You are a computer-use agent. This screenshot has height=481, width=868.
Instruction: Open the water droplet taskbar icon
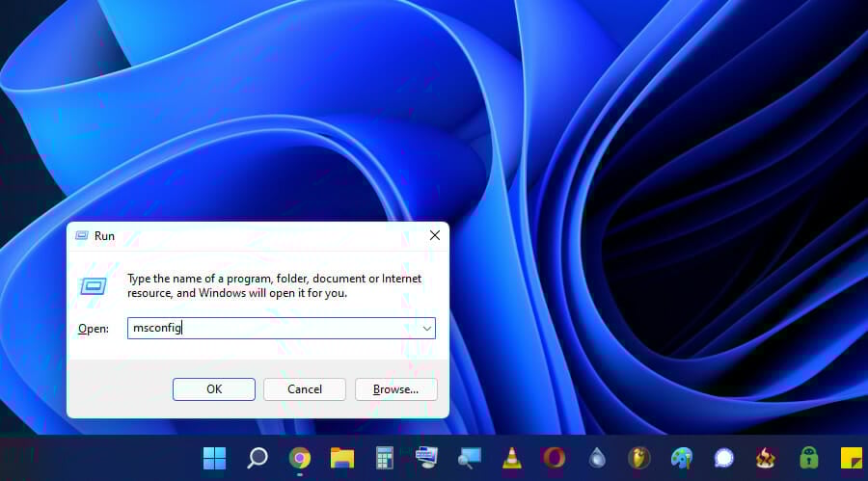click(597, 458)
